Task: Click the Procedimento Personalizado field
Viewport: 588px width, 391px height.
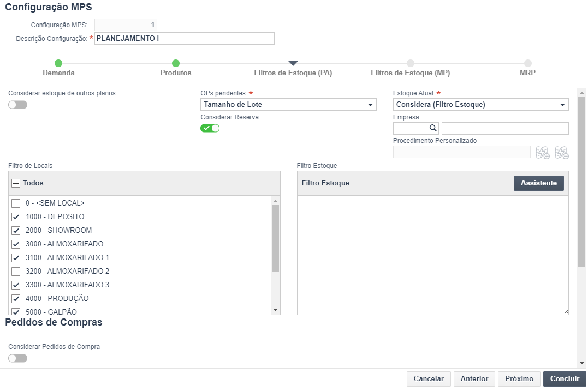Action: (462, 152)
